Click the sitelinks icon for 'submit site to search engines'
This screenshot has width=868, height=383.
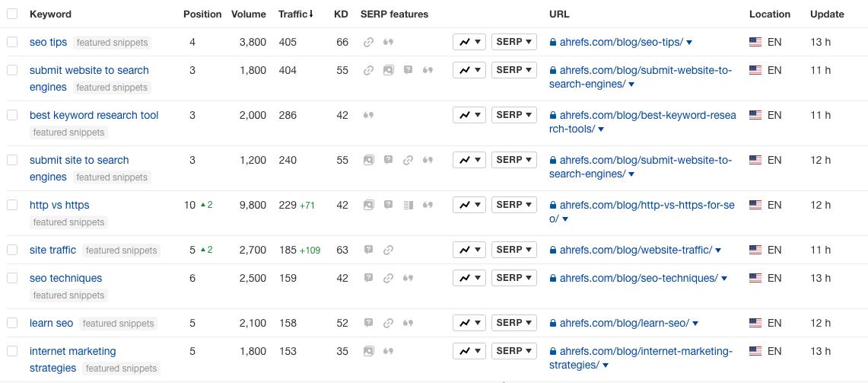tap(408, 160)
